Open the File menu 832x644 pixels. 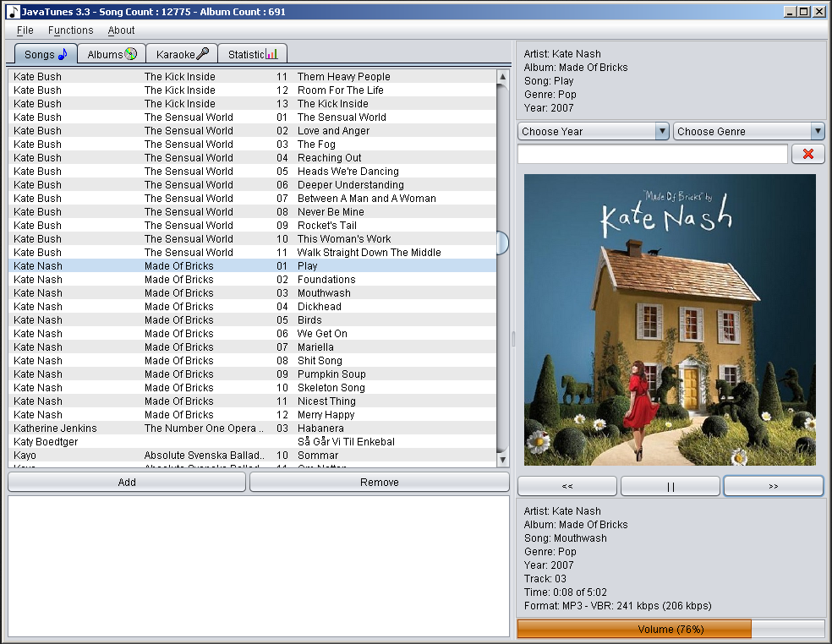[25, 30]
